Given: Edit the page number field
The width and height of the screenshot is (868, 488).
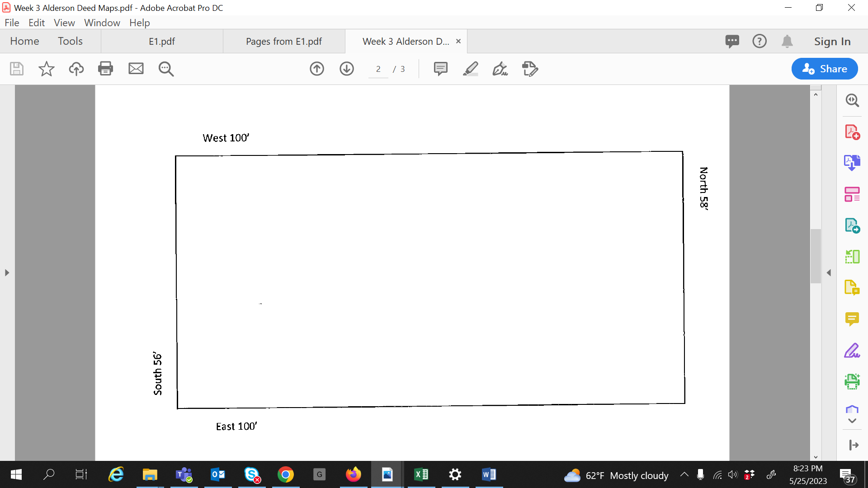Looking at the screenshot, I should (378, 69).
